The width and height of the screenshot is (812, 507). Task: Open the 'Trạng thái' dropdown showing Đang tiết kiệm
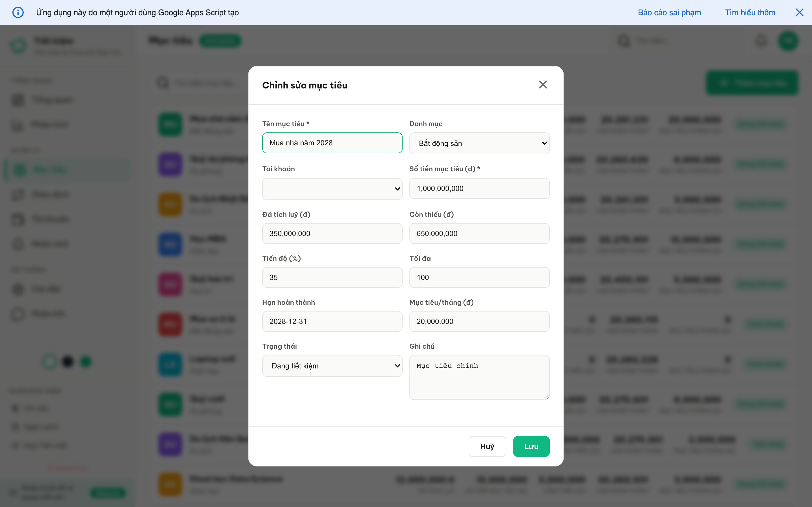click(x=332, y=366)
